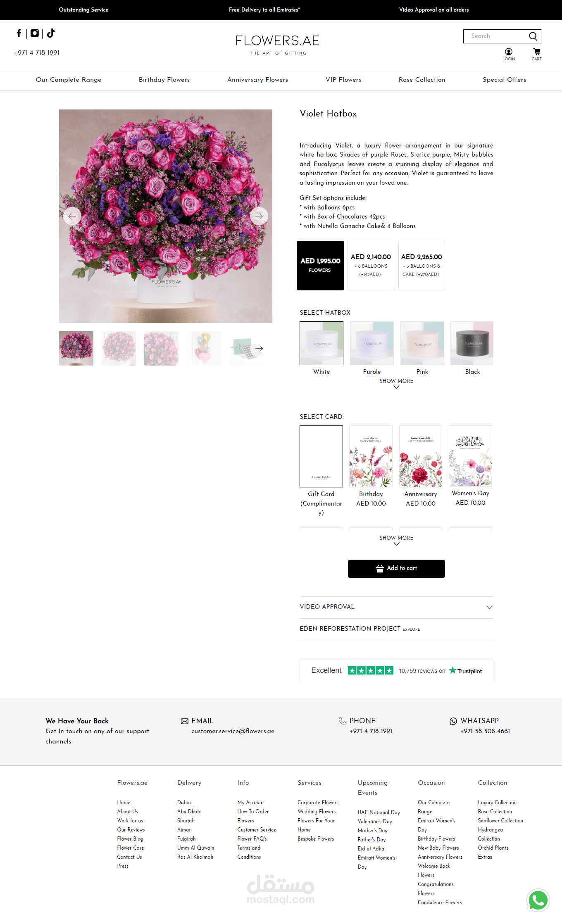The width and height of the screenshot is (562, 924).
Task: Expand Show More under Select Hatbox
Action: pyautogui.click(x=396, y=383)
